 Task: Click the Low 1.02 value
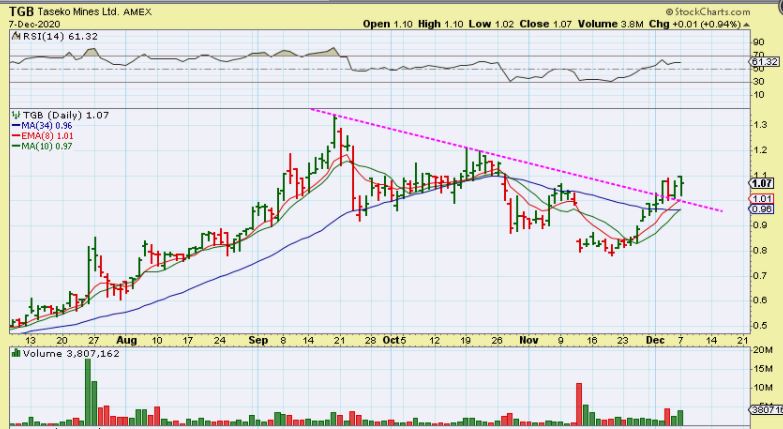(x=491, y=24)
